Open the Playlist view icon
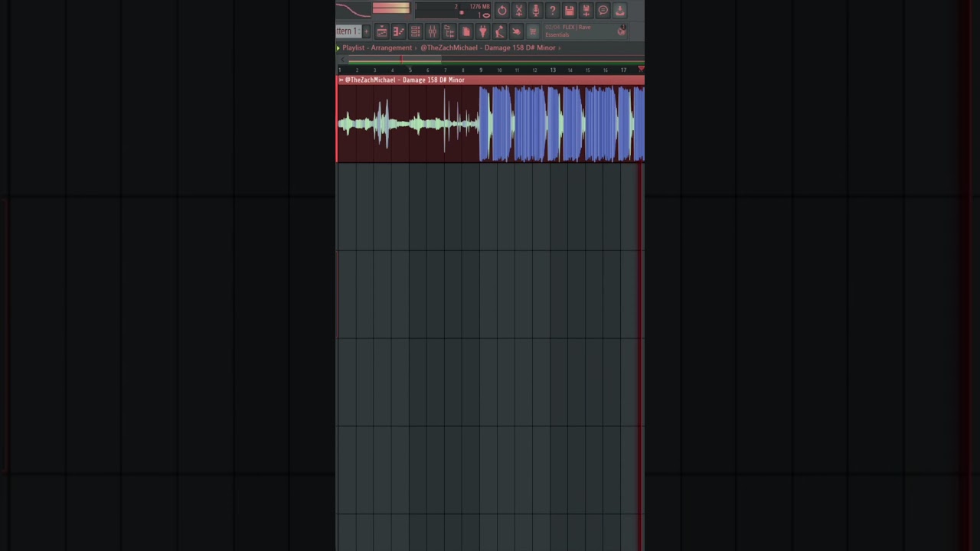The image size is (980, 551). [381, 31]
